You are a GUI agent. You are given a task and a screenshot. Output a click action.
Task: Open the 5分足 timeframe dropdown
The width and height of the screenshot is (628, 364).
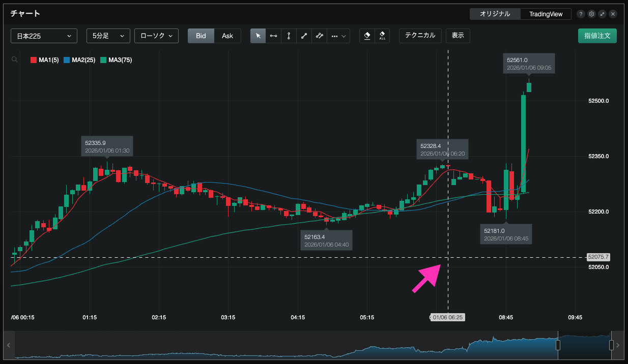[x=108, y=36]
